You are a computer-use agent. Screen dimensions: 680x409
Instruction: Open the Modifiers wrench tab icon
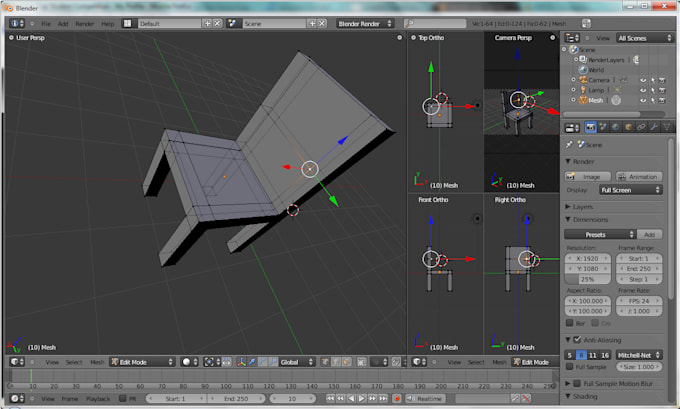click(654, 127)
